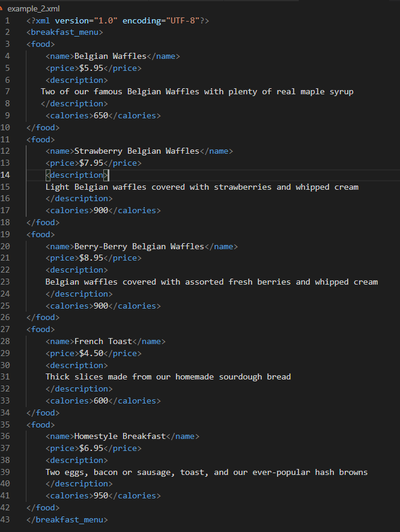This screenshot has height=532, width=400.
Task: Switch to the example_2.xml tab
Action: click(x=33, y=9)
